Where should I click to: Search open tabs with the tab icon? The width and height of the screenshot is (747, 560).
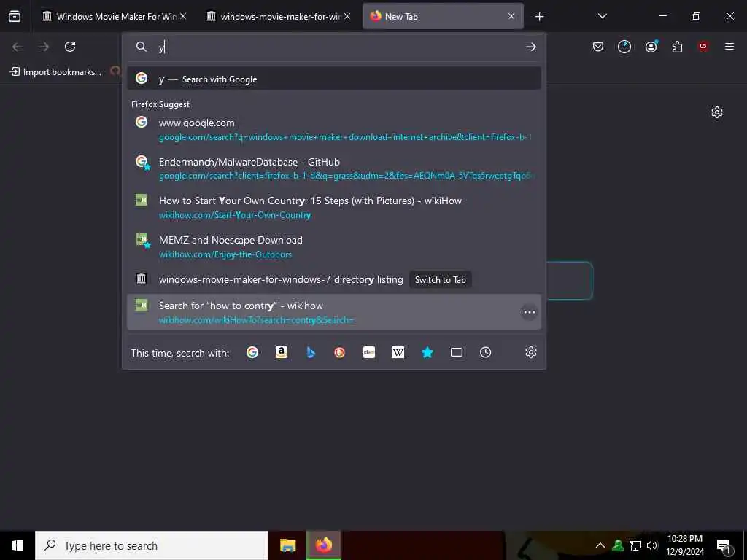click(457, 352)
